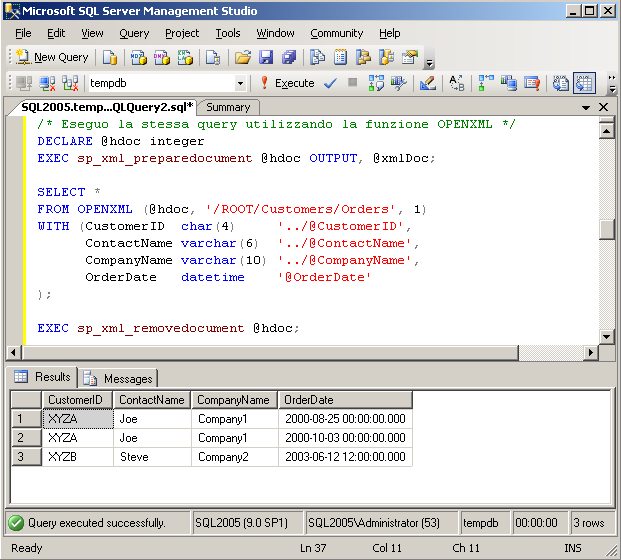Open the Tools menu
The width and height of the screenshot is (621, 560).
pyautogui.click(x=228, y=33)
